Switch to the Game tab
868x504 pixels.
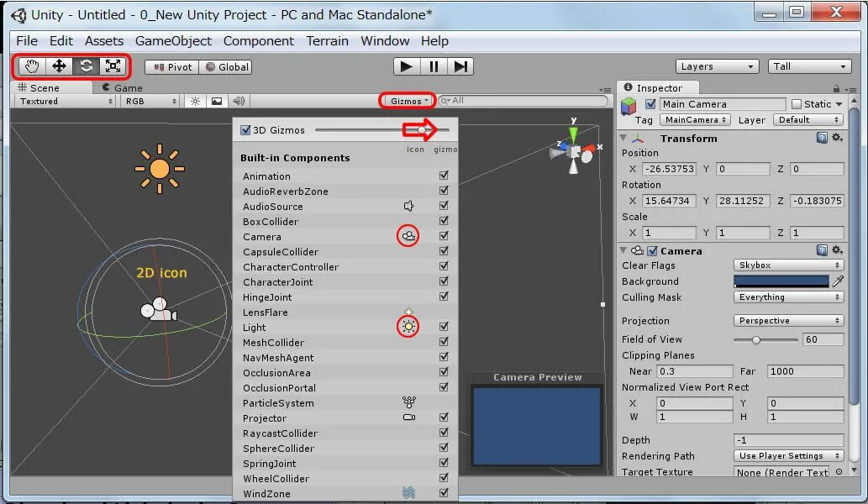(x=123, y=87)
